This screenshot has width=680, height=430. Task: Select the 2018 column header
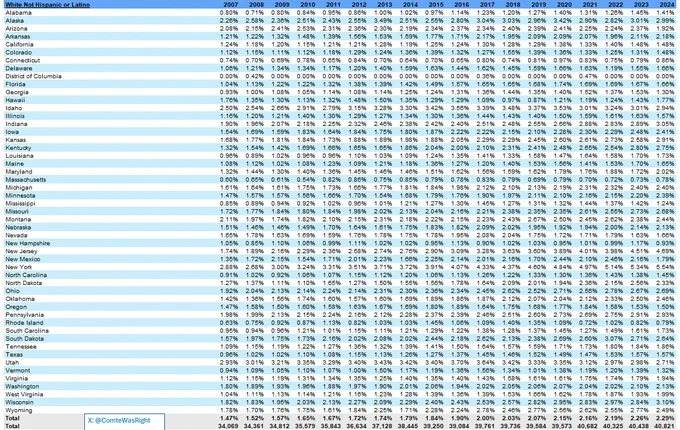point(513,4)
